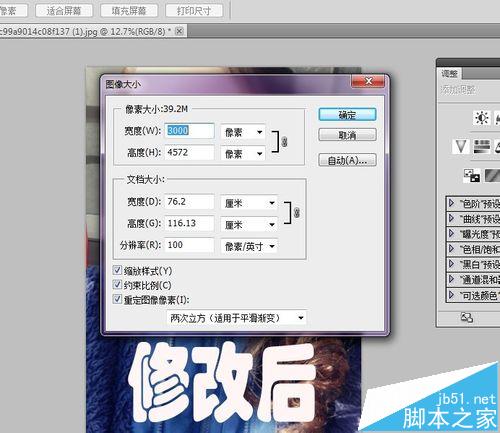Click the 填充屏幕 button
Image resolution: width=500 pixels, height=433 pixels.
pos(128,11)
